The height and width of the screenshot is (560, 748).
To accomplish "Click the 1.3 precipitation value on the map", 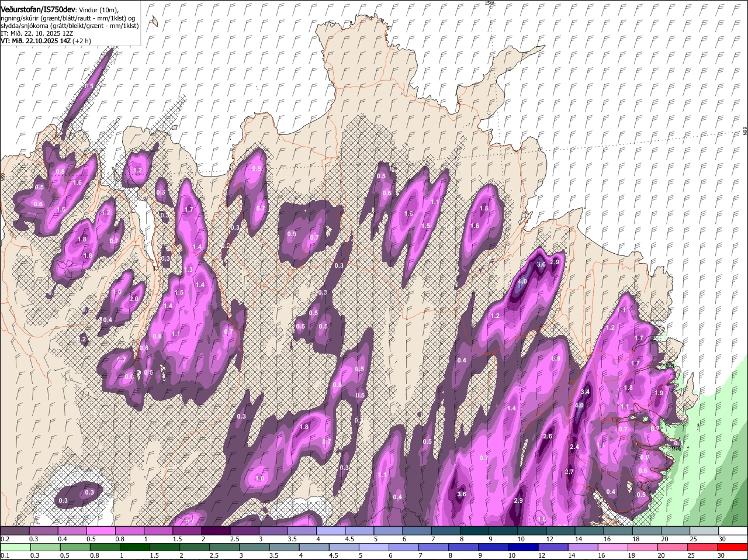I will [188, 269].
